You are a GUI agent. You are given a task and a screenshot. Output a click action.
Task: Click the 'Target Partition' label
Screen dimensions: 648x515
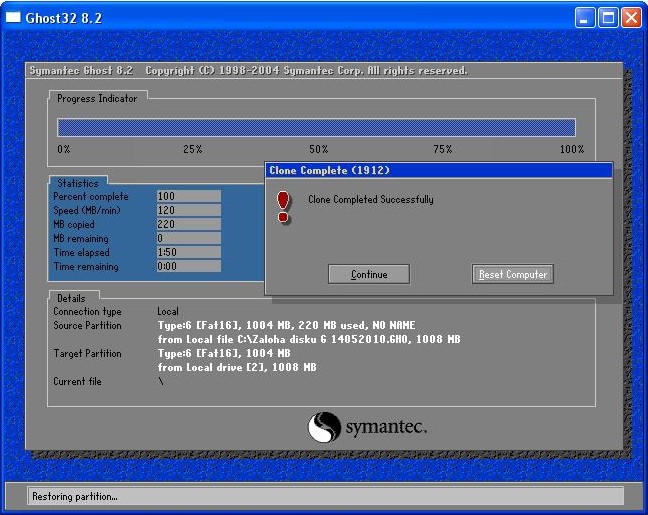click(x=87, y=353)
